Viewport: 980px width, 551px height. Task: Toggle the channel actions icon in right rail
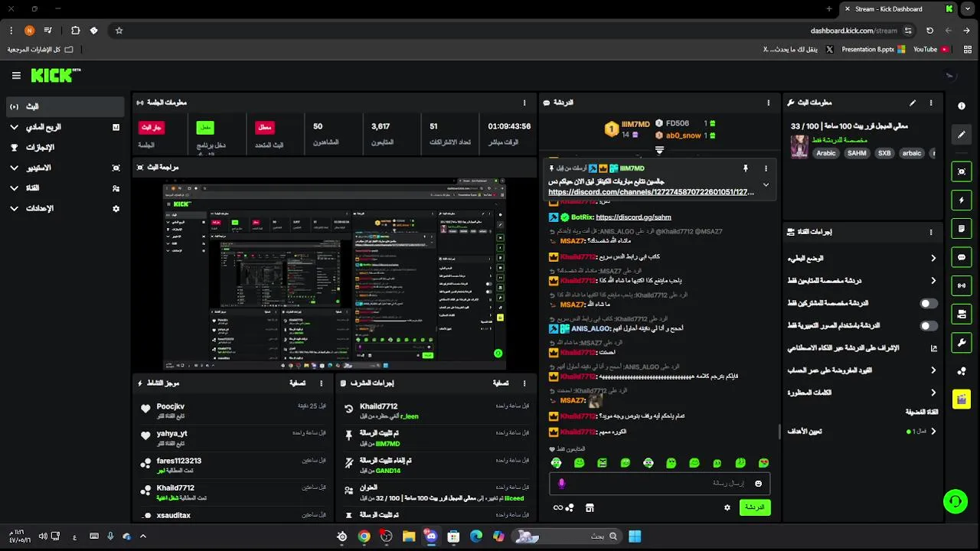point(962,314)
